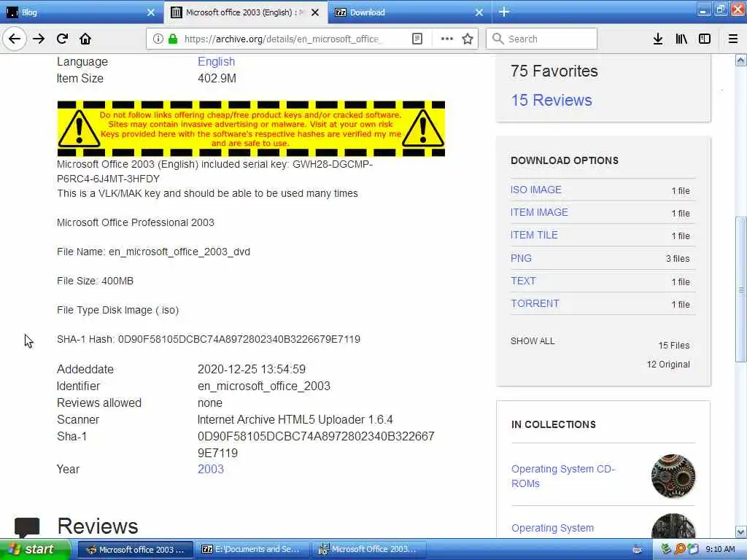Viewport: 747px width, 560px height.
Task: Open the Firefox hamburger menu
Action: tap(733, 39)
